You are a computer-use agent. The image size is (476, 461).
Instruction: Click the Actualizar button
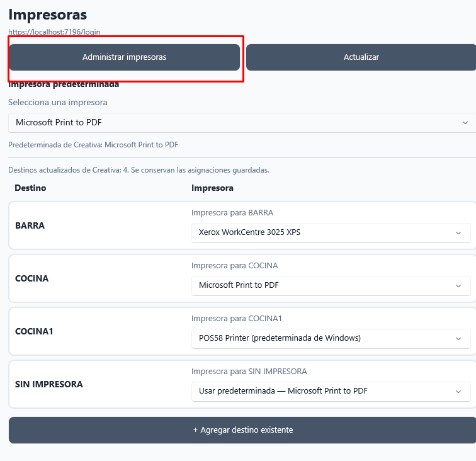361,57
